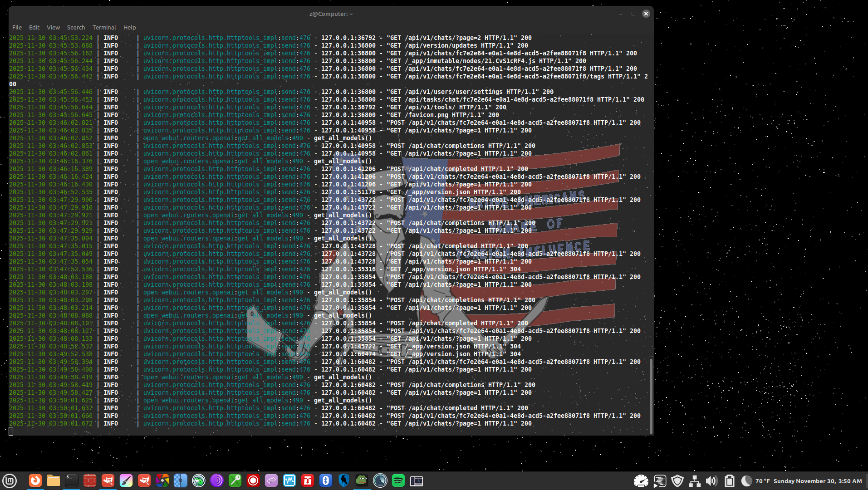Start the red record-circle app icon
The image size is (868, 490).
(x=253, y=480)
